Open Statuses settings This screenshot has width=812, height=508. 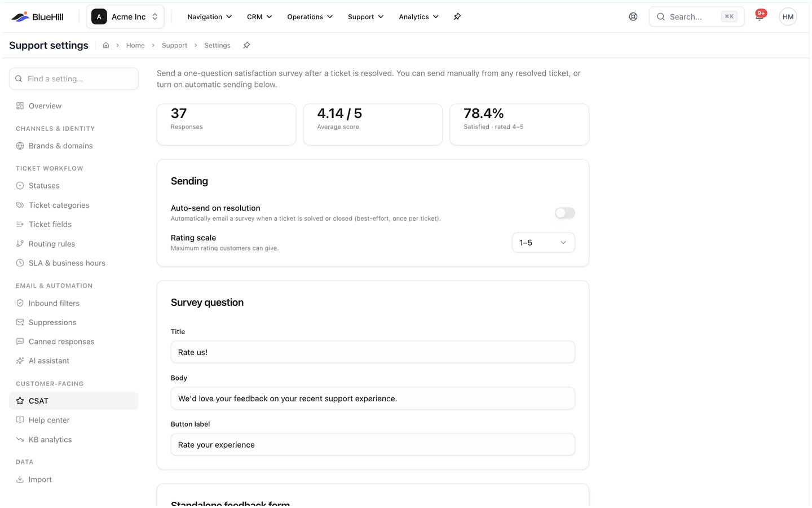[x=74, y=186]
